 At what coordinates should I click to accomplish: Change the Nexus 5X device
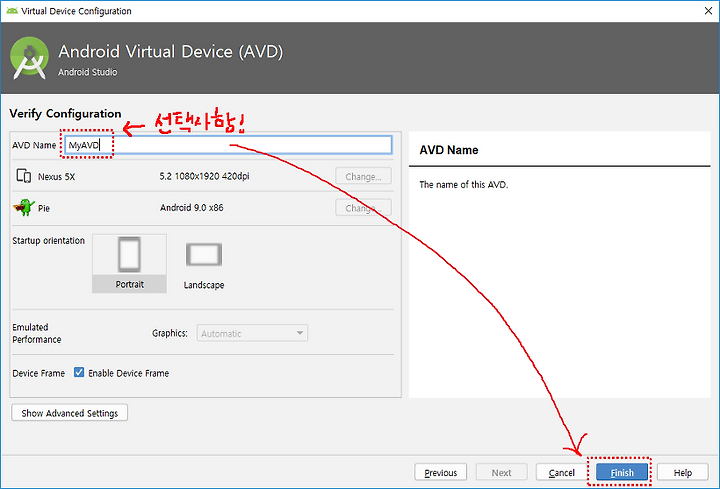[x=363, y=176]
